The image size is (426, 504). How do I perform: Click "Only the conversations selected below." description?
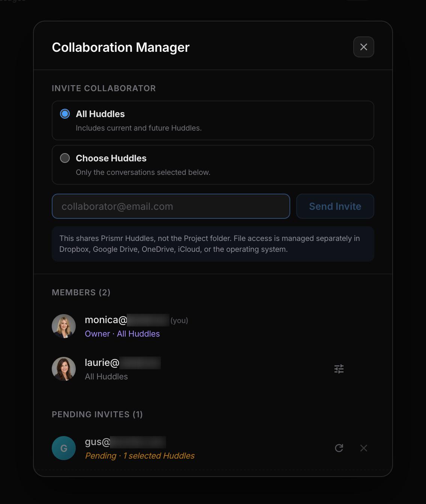(143, 172)
